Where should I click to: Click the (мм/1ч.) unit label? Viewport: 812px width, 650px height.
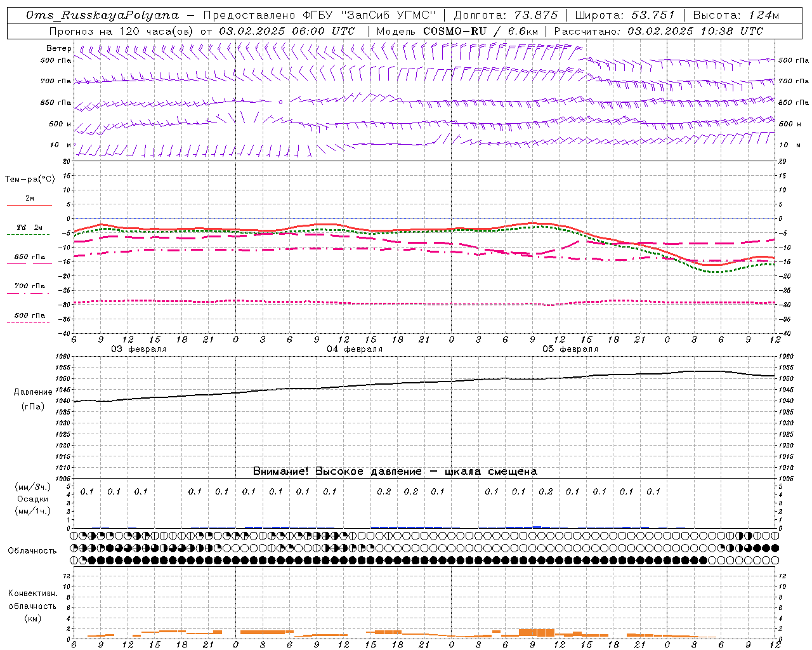32,511
